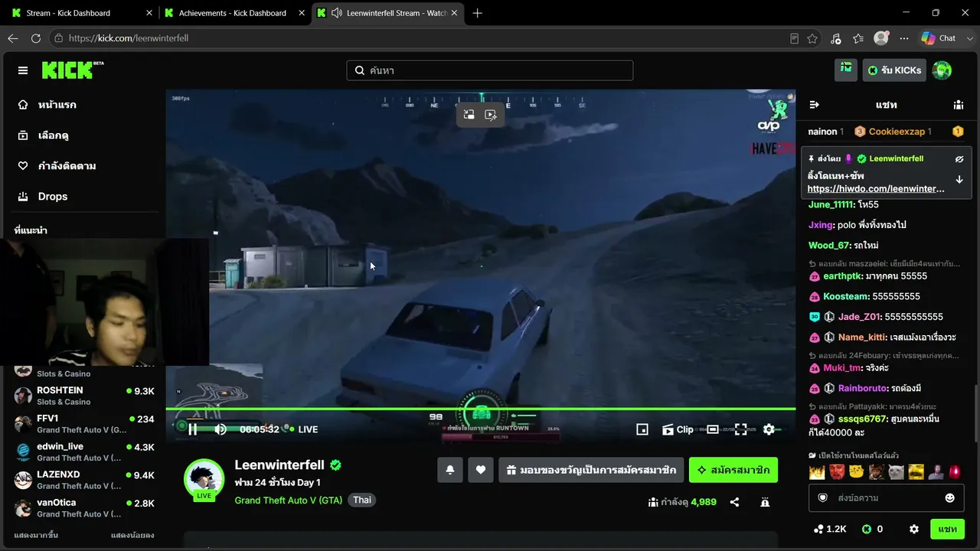Click the chat identity shield icon

(x=823, y=498)
